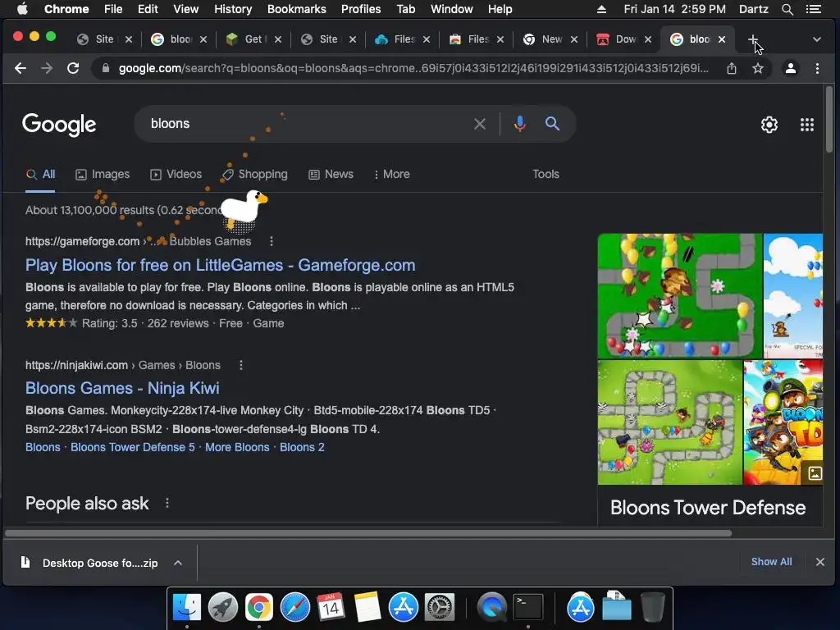Expand the More search filters

[392, 174]
